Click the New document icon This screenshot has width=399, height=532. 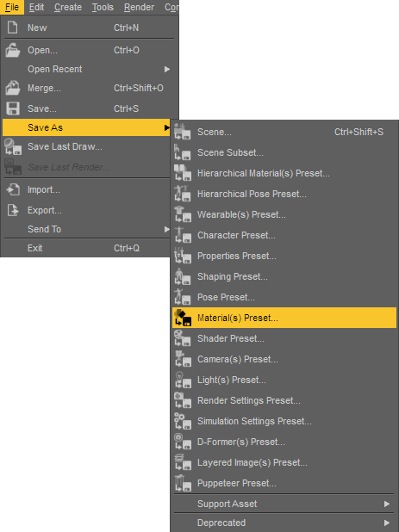click(x=13, y=28)
